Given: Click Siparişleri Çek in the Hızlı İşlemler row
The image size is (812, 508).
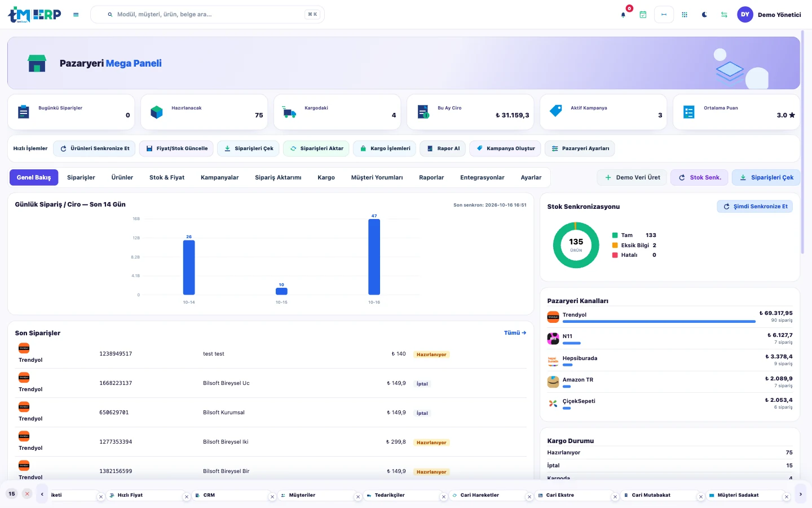Looking at the screenshot, I should point(249,148).
